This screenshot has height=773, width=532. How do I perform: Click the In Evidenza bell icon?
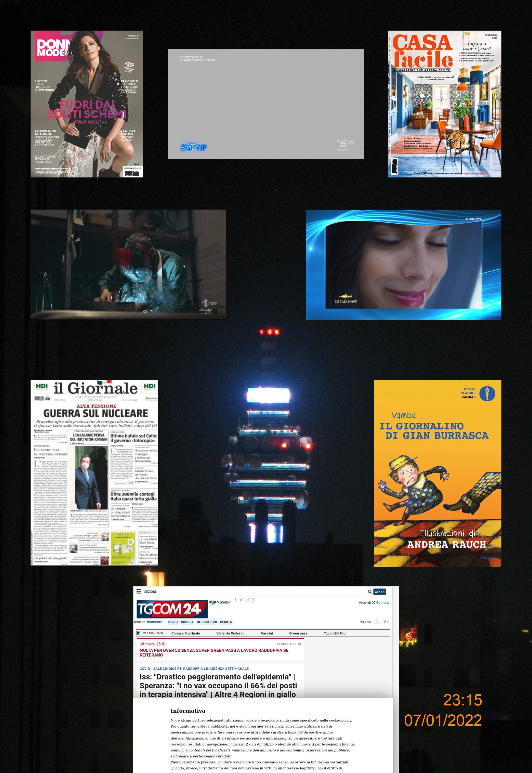tap(138, 633)
